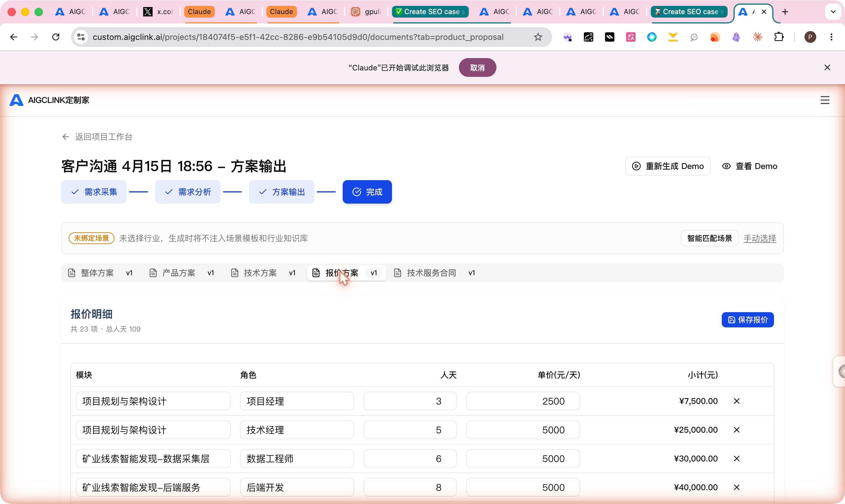845x504 pixels.
Task: Close the active browser tab
Action: click(764, 12)
